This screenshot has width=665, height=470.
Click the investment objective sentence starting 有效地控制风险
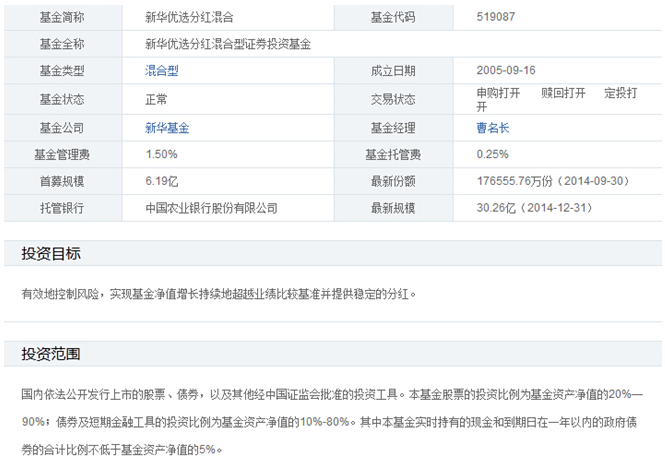click(x=219, y=294)
